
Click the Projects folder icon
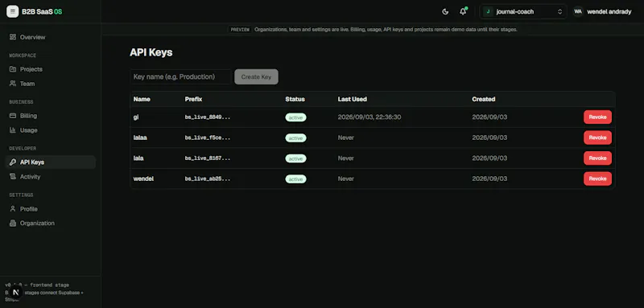click(x=13, y=69)
